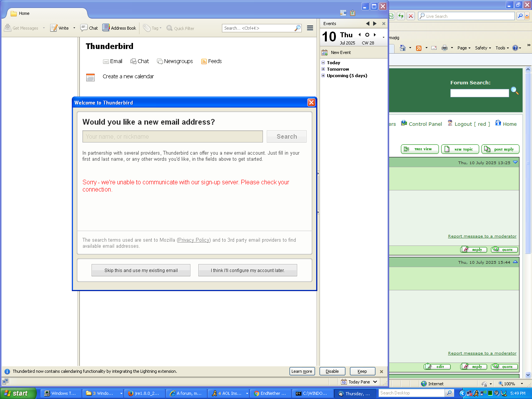Collapse the Today events section
Viewport: 532px width, 399px height.
tap(323, 63)
